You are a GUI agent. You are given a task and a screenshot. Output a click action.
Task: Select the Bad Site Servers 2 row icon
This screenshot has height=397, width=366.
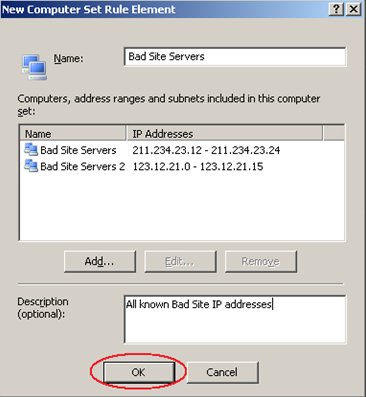pyautogui.click(x=31, y=166)
